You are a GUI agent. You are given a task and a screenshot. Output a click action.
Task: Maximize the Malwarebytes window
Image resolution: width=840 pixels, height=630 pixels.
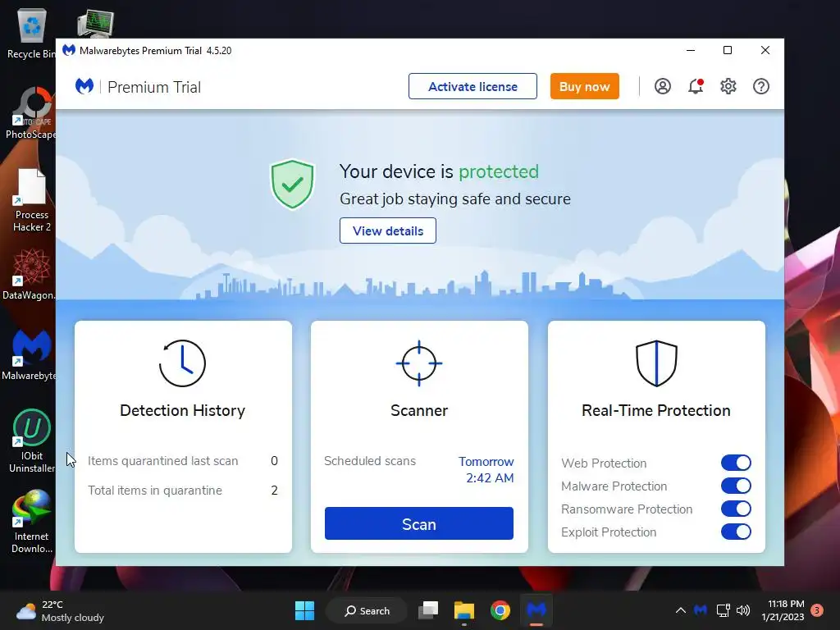[x=728, y=50]
